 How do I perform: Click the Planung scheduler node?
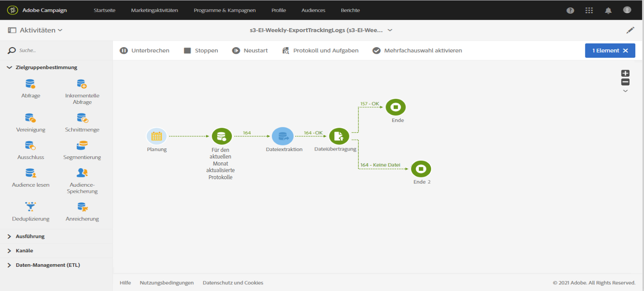click(156, 136)
